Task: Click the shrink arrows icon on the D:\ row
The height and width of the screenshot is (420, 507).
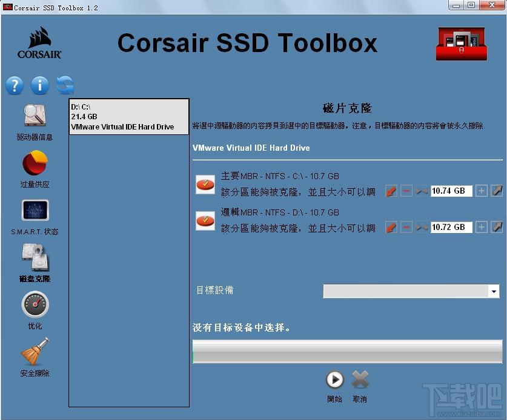Action: [422, 228]
